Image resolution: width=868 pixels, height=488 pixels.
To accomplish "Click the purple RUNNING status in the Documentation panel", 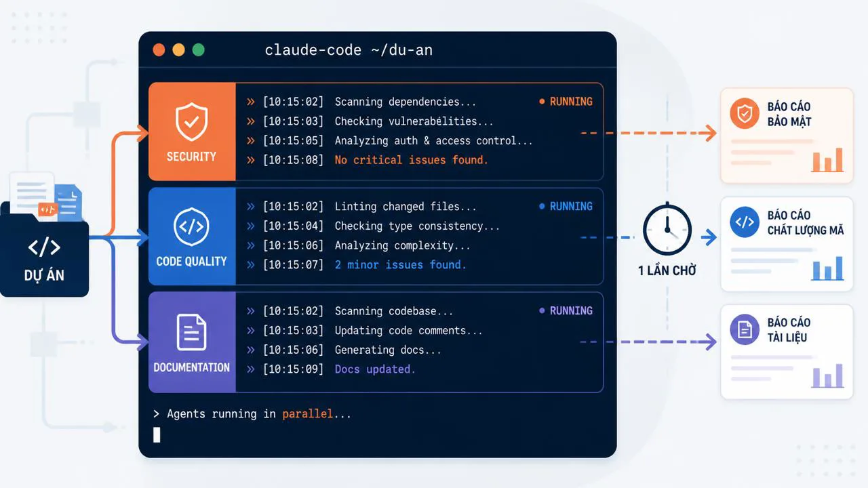I will point(566,310).
